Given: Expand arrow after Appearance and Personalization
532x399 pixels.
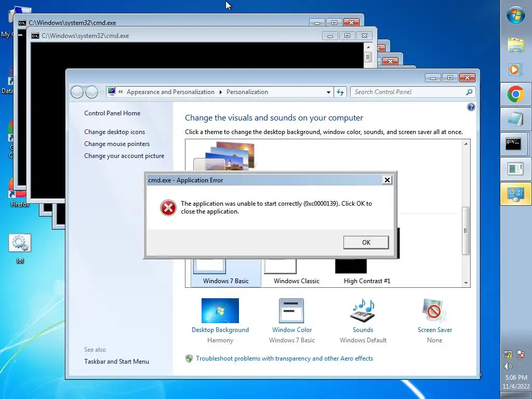Looking at the screenshot, I should (220, 92).
